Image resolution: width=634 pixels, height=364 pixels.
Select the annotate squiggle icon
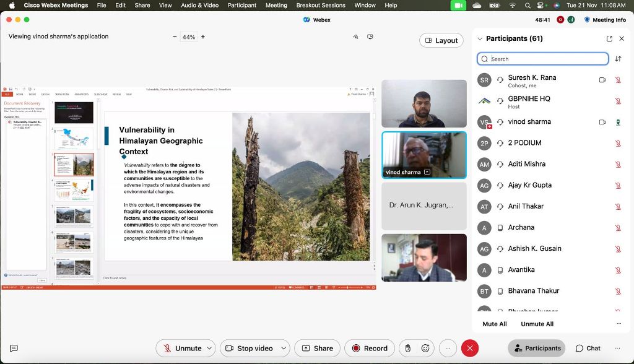(x=356, y=37)
